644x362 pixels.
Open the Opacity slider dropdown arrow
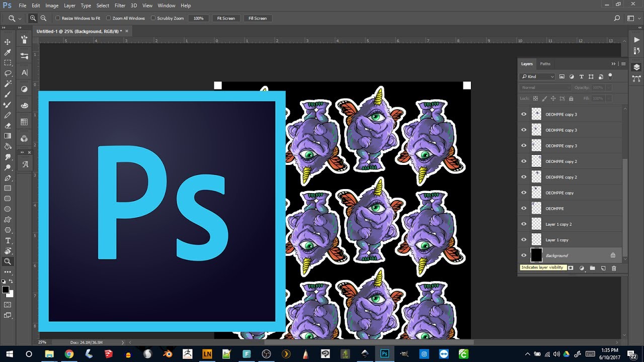click(609, 87)
